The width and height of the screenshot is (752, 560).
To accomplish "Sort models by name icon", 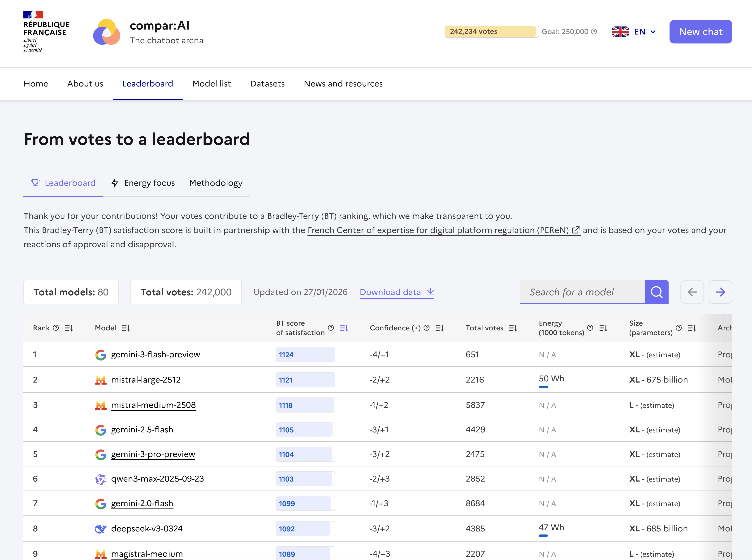I will pyautogui.click(x=126, y=328).
